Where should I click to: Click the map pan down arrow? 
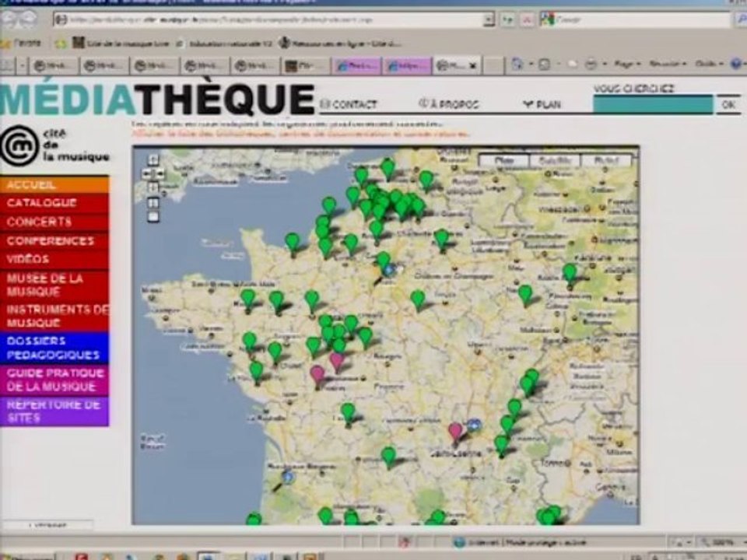point(153,187)
